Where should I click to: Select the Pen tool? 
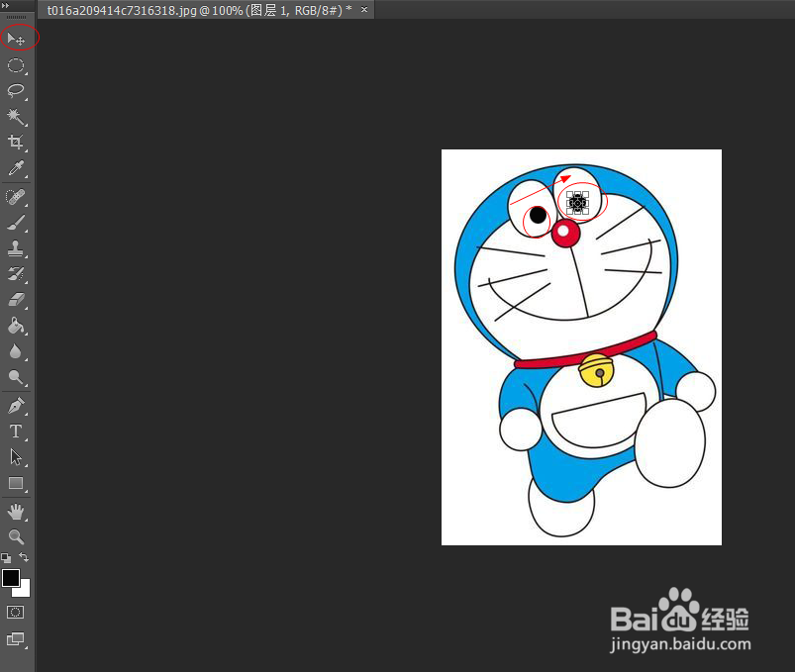click(x=16, y=406)
